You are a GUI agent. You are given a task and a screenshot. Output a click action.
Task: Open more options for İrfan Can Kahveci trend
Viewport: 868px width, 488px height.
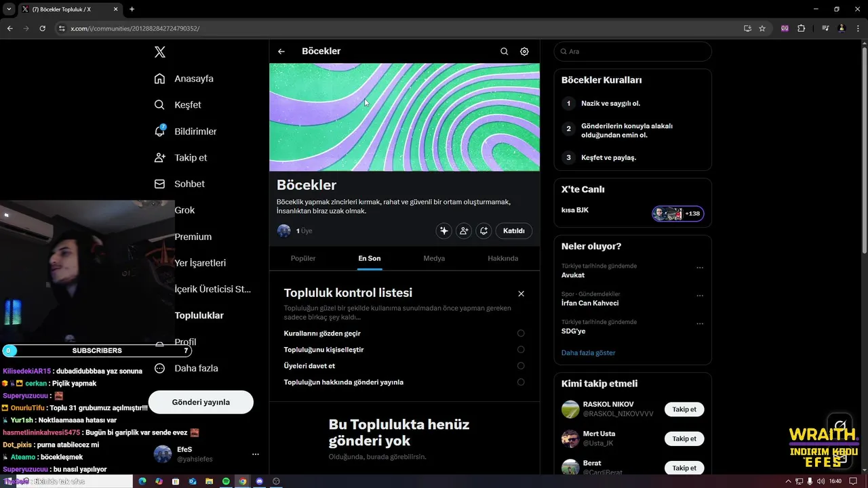tap(700, 296)
